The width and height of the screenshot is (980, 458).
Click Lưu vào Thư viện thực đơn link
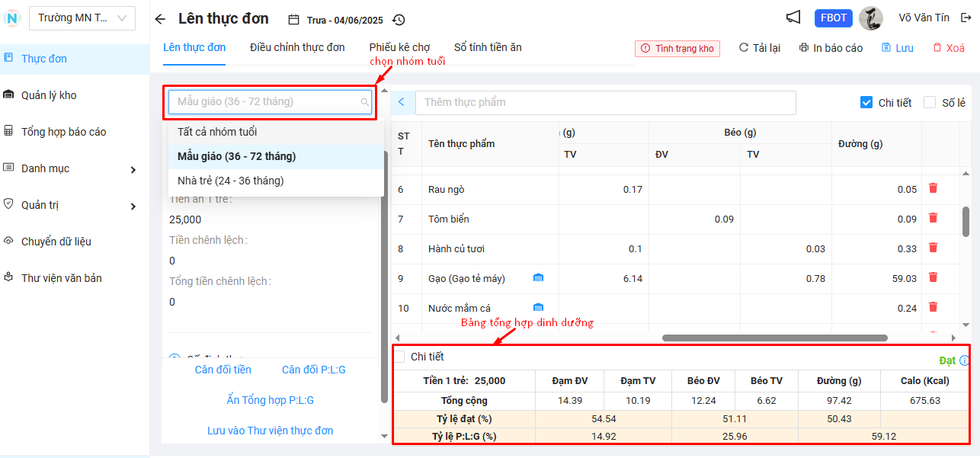(270, 431)
